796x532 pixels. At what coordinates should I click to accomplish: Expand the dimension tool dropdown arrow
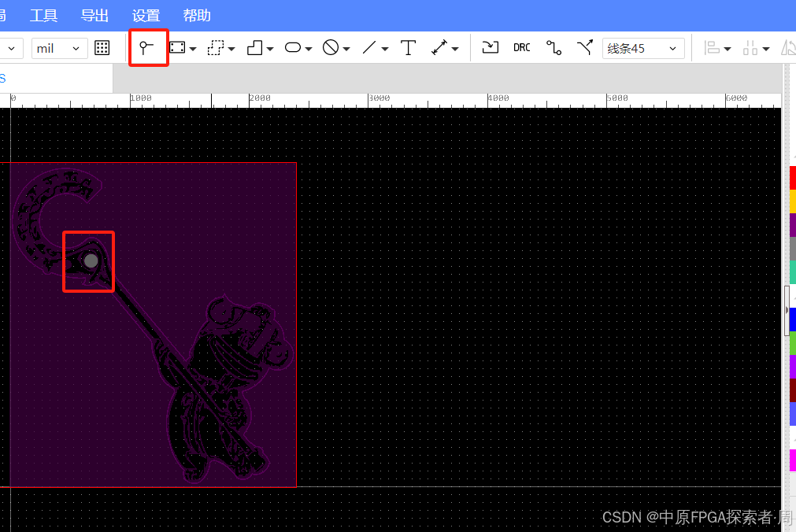click(455, 50)
